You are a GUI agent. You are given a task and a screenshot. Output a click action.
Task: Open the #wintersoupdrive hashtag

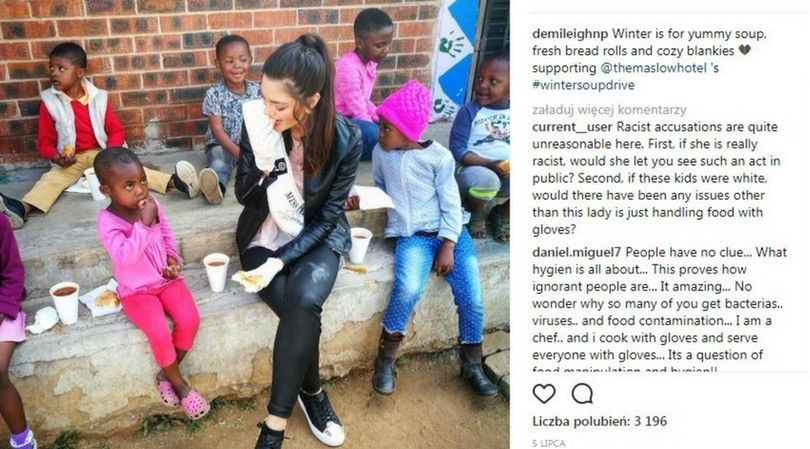coord(583,85)
